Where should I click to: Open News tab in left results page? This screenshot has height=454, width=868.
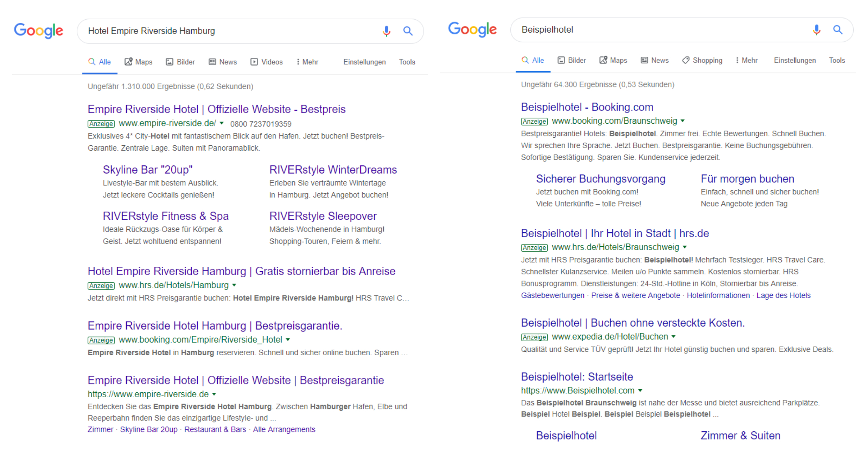click(x=223, y=62)
